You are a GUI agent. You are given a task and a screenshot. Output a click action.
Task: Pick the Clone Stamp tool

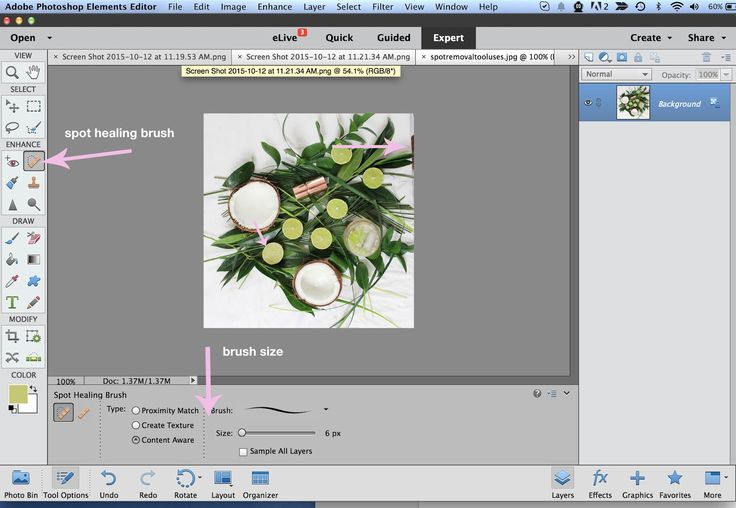click(34, 183)
